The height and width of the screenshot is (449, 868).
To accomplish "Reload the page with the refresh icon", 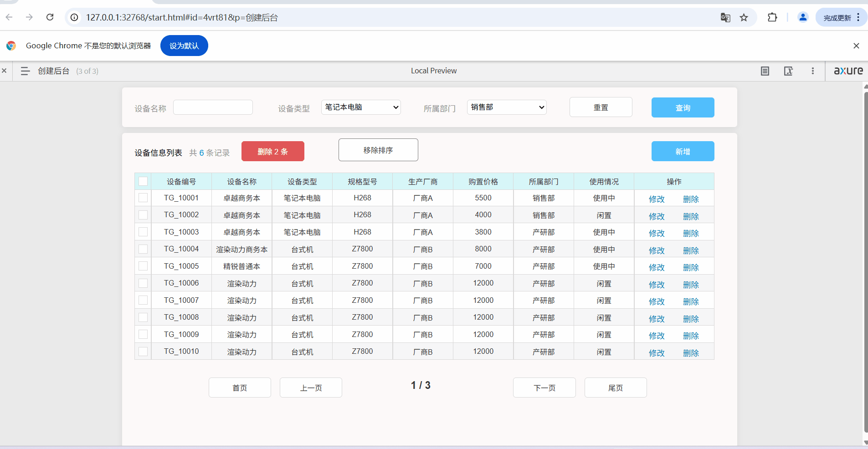I will [51, 17].
